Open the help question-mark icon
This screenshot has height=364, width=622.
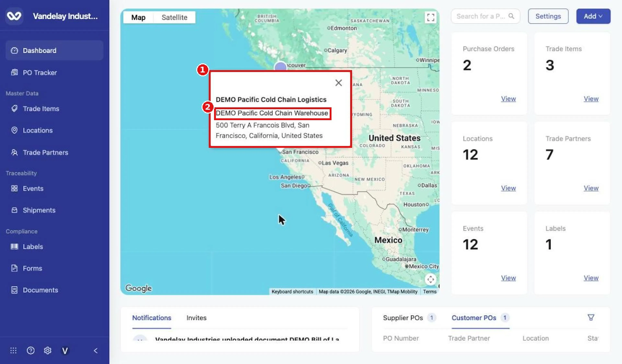pos(31,350)
